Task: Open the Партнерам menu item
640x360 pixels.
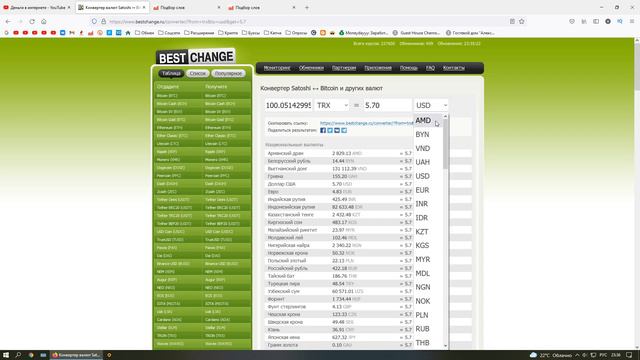Action: tap(344, 68)
